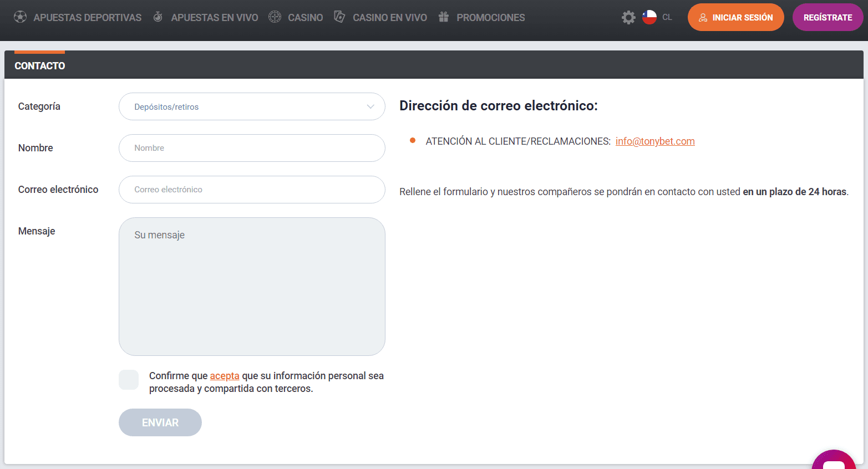Click the orange bullet beside Atención al Cliente

(x=413, y=141)
